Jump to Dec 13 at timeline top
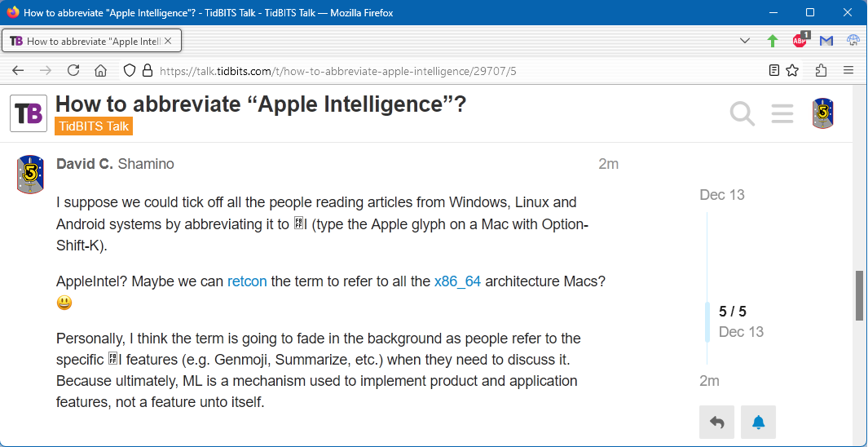 [722, 194]
